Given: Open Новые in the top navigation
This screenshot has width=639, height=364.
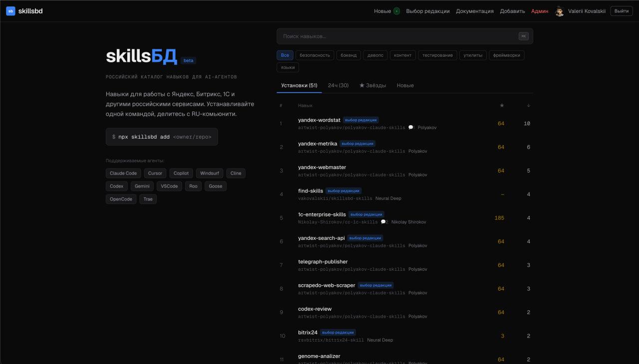Looking at the screenshot, I should click(x=382, y=11).
